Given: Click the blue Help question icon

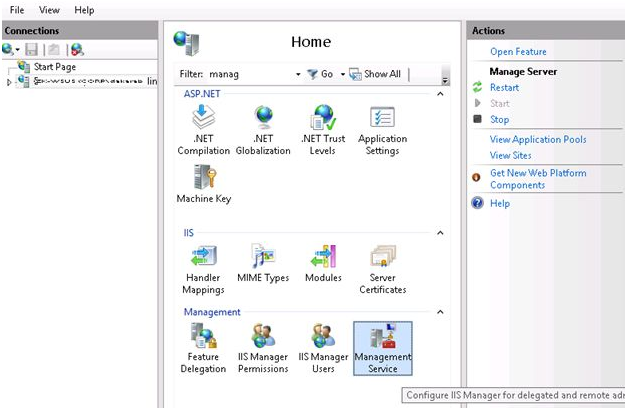Looking at the screenshot, I should [477, 203].
